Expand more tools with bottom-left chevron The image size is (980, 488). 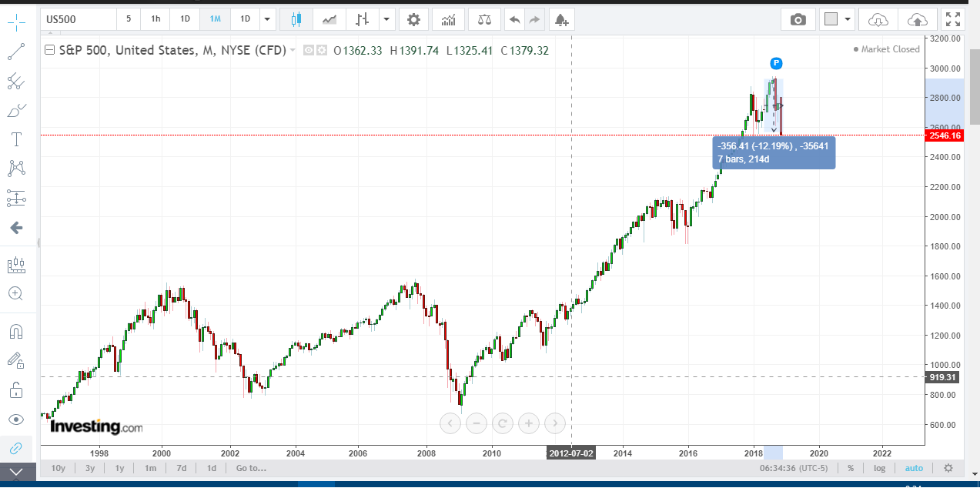[18, 472]
